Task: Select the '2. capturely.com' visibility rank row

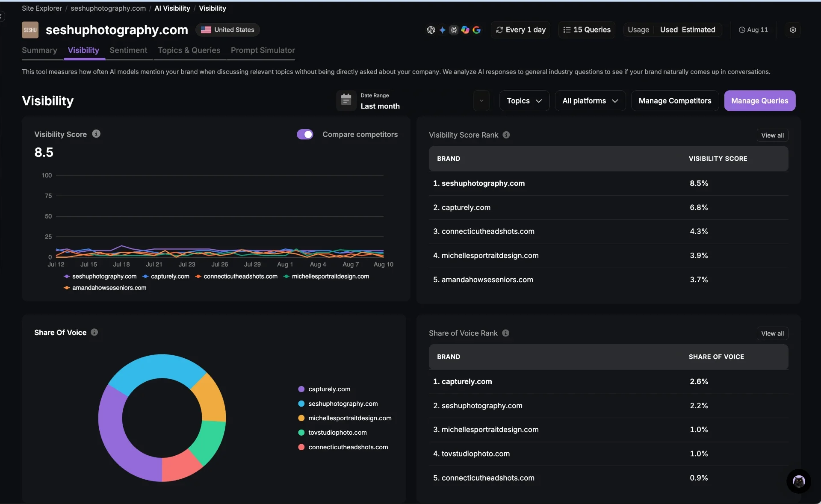Action: click(608, 208)
